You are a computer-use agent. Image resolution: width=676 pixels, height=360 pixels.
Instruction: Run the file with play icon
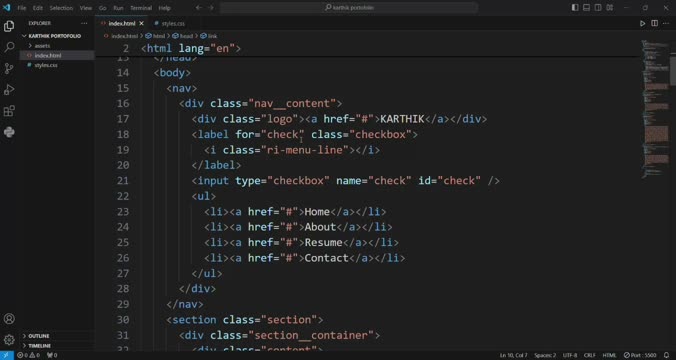click(x=642, y=23)
